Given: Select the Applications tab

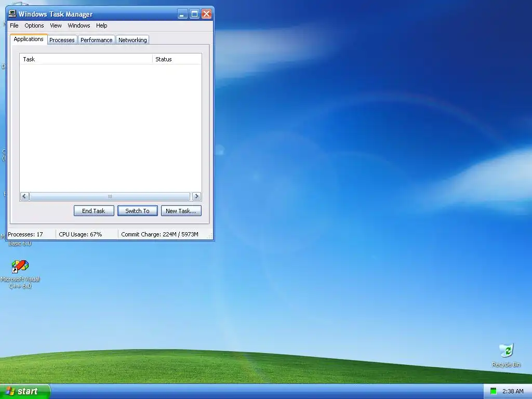Looking at the screenshot, I should point(29,39).
